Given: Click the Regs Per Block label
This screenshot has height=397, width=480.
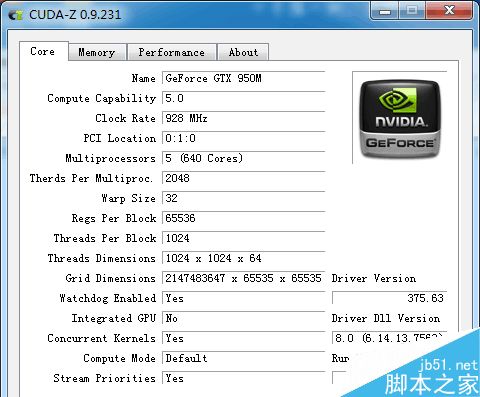Looking at the screenshot, I should (114, 219).
